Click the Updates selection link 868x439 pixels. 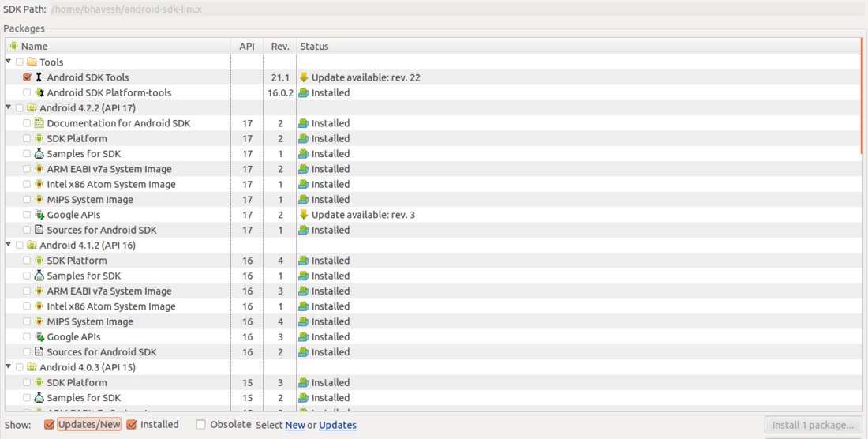click(338, 425)
